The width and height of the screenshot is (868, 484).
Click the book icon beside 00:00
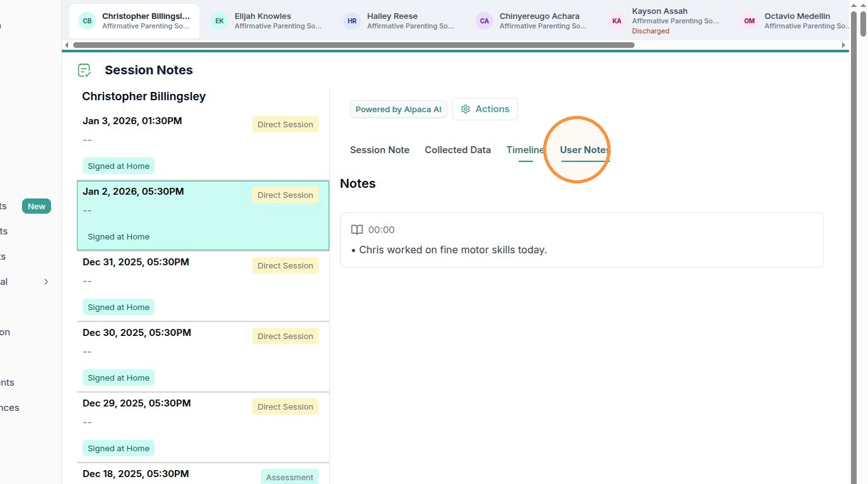(x=357, y=230)
